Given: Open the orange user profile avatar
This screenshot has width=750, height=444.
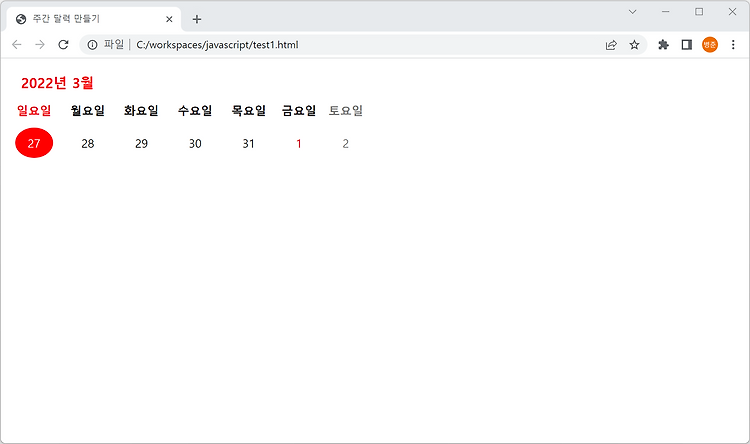Looking at the screenshot, I should (x=710, y=44).
